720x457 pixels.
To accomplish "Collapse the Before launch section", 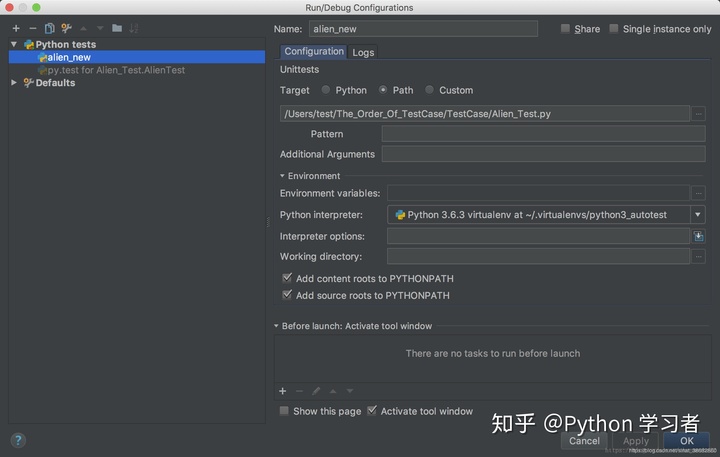I will (276, 326).
